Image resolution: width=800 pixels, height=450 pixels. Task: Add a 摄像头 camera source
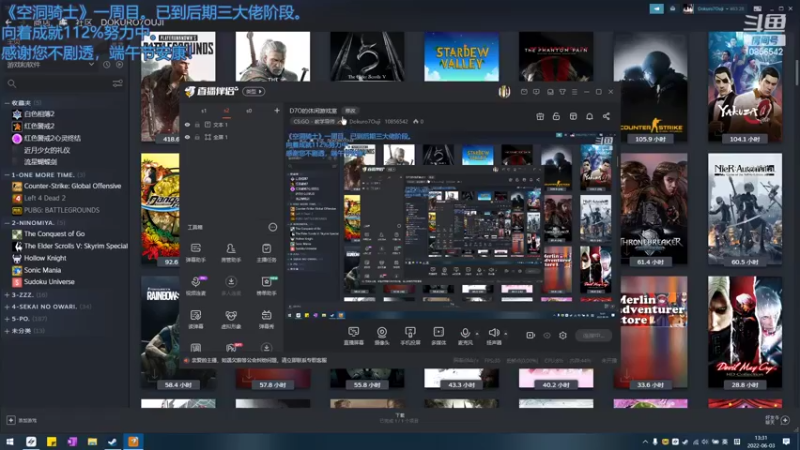click(382, 336)
